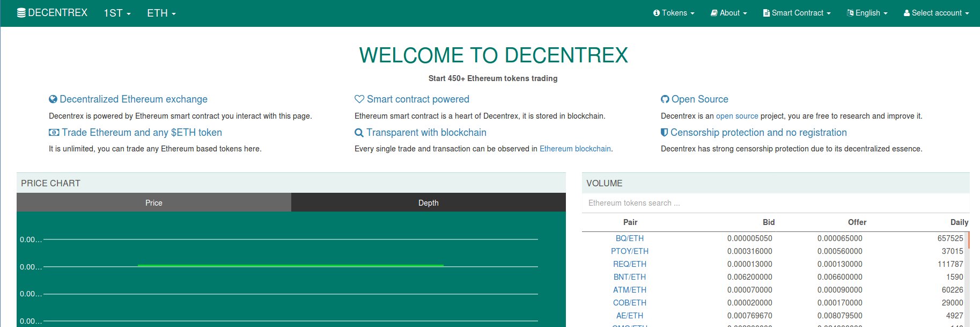
Task: Select the REQ/ETH trading pair
Action: 630,264
